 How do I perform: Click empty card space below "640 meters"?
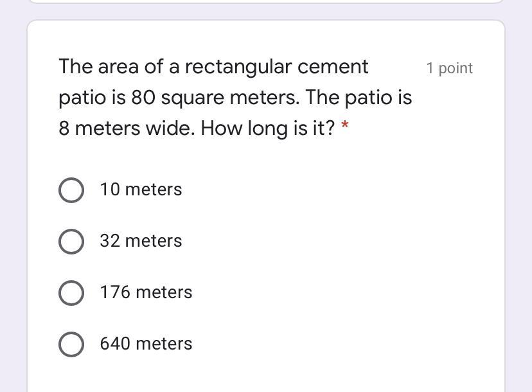click(x=266, y=376)
